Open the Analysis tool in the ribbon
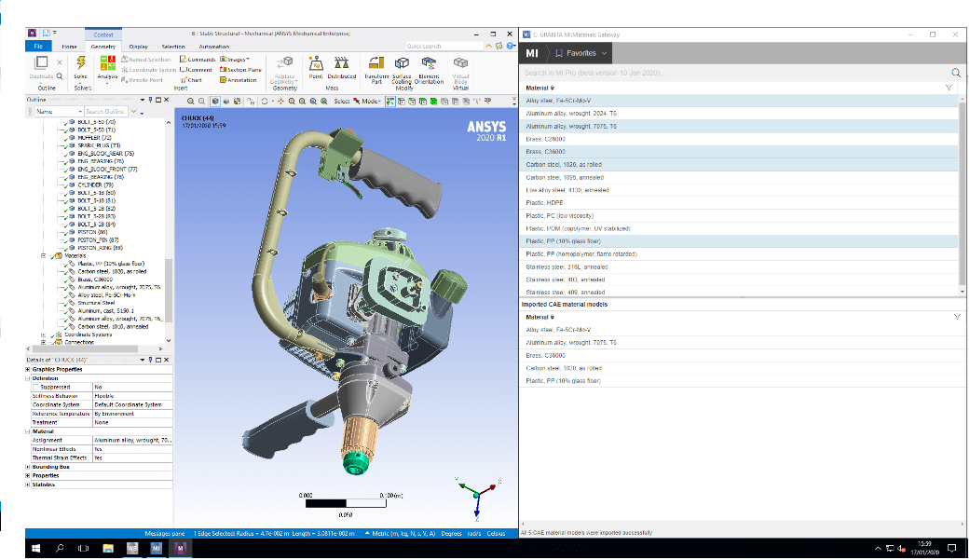 pos(107,67)
